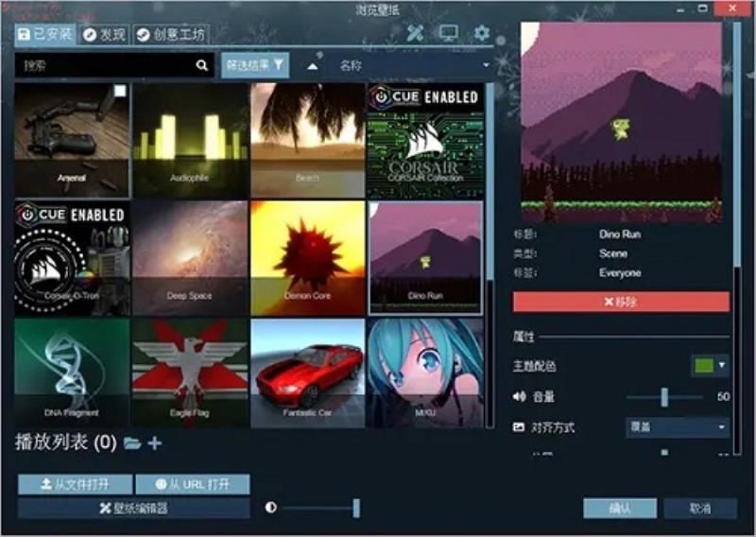
Task: Expand the theme color dropdown arrow
Action: [x=721, y=365]
